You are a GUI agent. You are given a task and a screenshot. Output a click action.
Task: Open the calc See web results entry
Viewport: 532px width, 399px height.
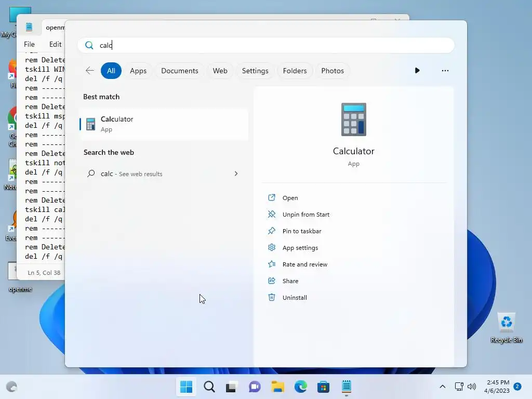click(163, 174)
